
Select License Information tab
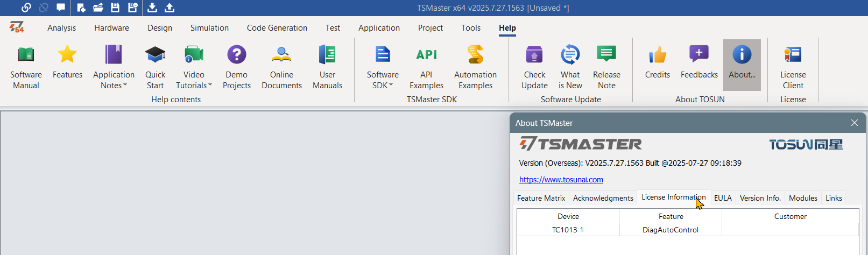pos(674,197)
